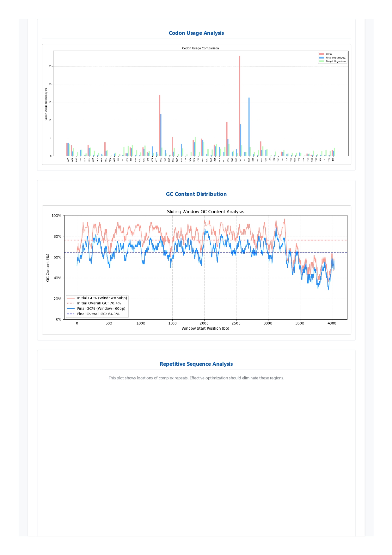Click 'Final Overall GC: 64.1%' legend entry
Screen dimensions: 392x555
(98, 314)
